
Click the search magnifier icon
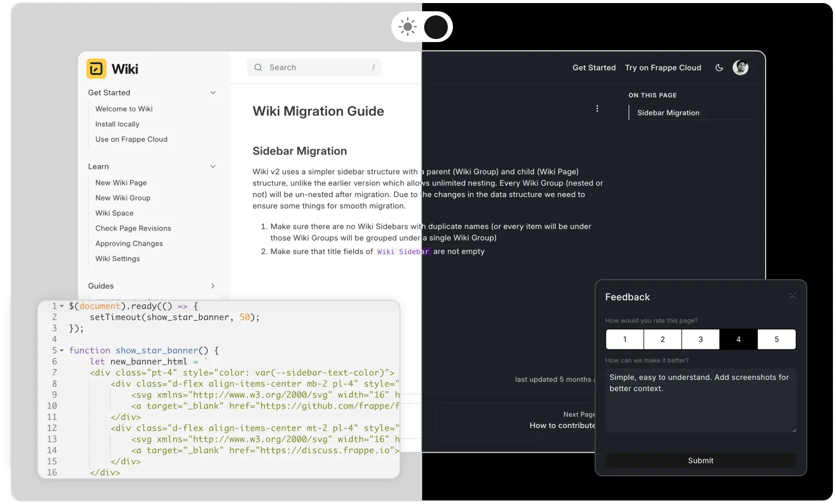[259, 67]
